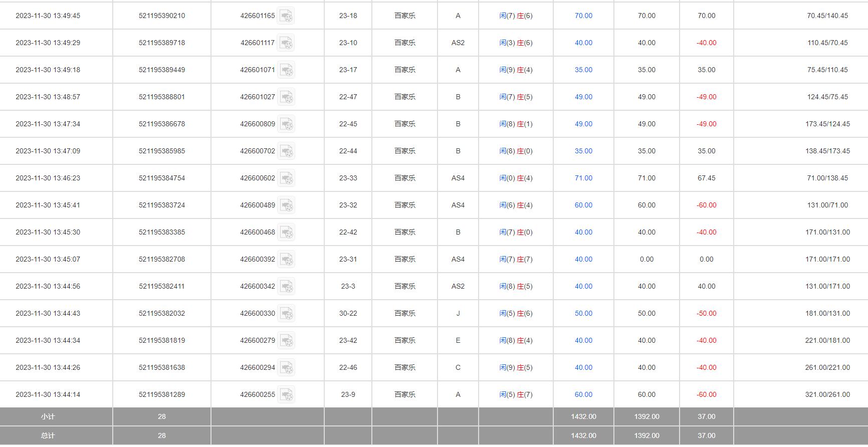Select order number 521195390210
Screen dimensions: 868x447
click(162, 16)
